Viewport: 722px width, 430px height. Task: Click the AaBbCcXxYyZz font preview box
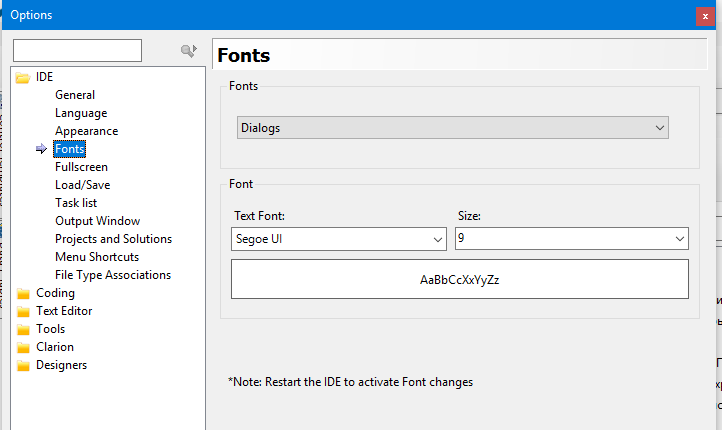[x=459, y=280]
